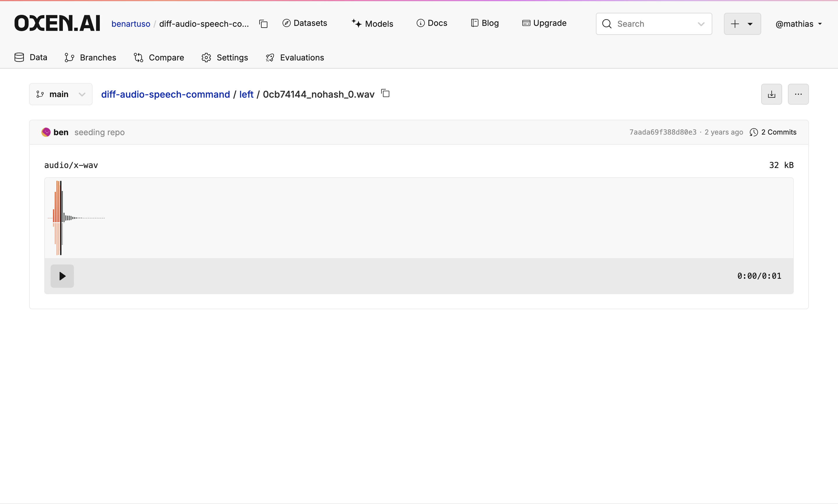Open the benartuso user link
The image size is (838, 504).
[131, 24]
